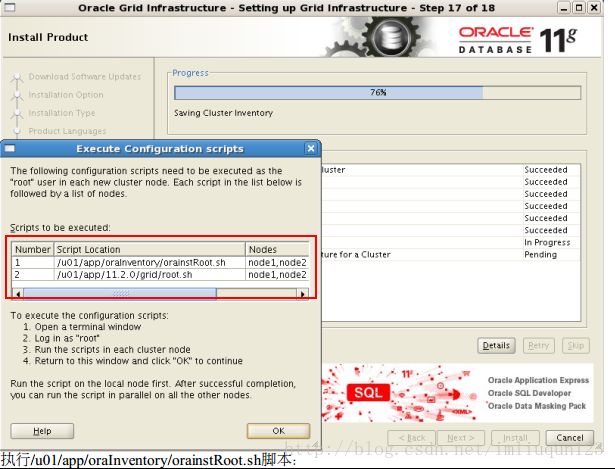
Task: Select Product Languages step
Action: [67, 131]
